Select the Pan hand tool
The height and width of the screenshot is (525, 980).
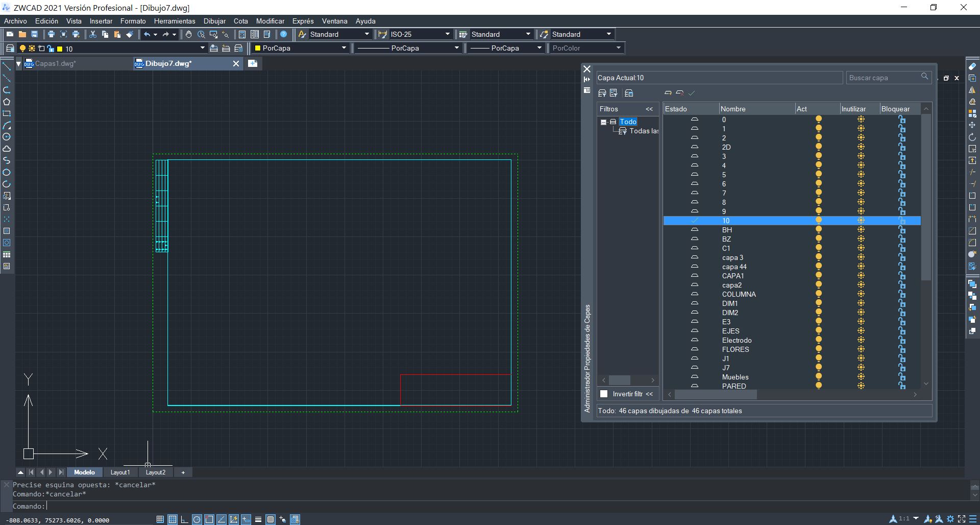coord(188,34)
